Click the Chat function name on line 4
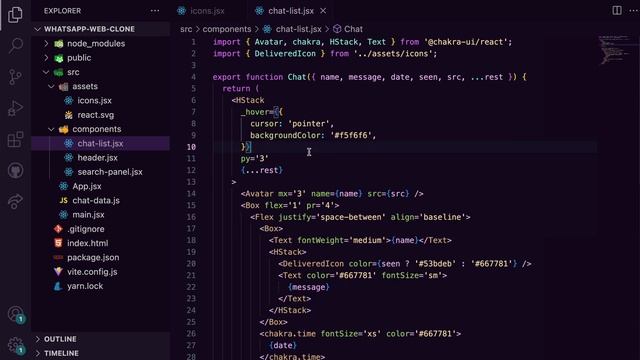 coord(297,77)
